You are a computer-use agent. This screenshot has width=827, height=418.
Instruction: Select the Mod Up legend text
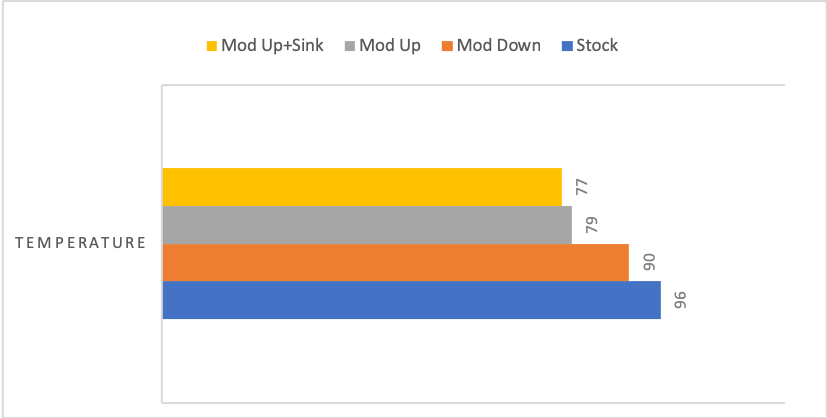(x=390, y=46)
